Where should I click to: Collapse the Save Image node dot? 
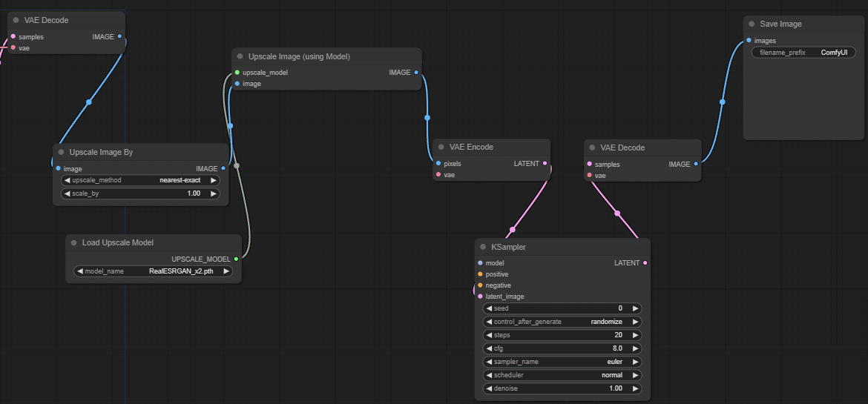coord(752,24)
